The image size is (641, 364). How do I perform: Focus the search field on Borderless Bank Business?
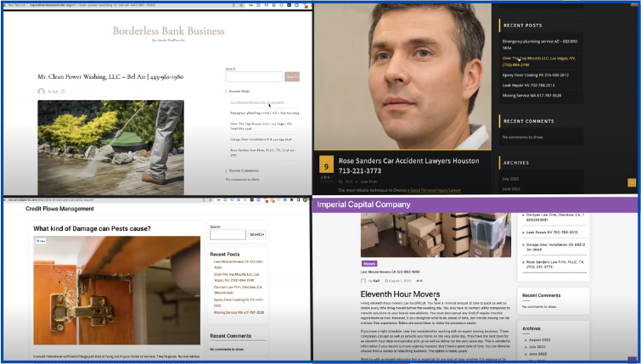(254, 76)
